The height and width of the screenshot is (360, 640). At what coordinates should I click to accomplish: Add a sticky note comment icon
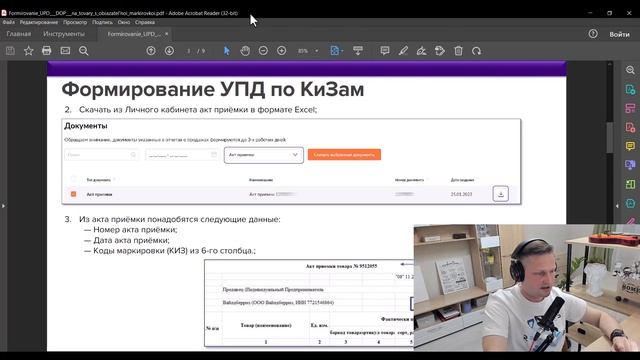[x=384, y=51]
